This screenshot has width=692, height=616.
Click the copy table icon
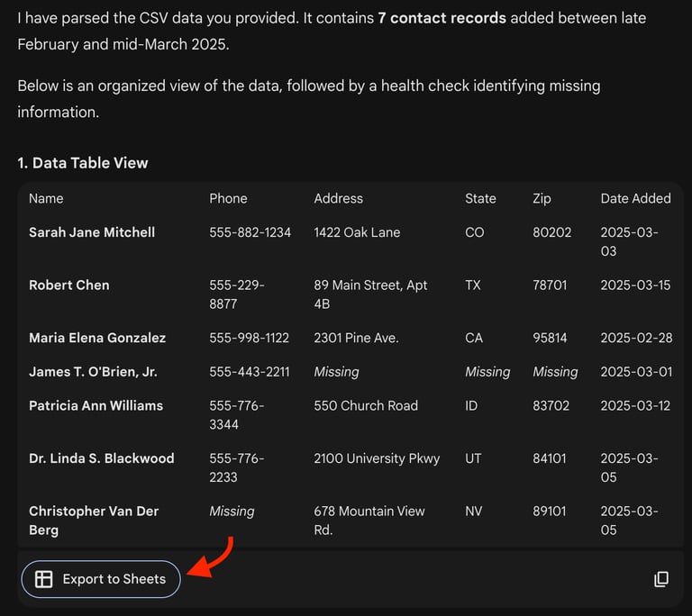661,579
